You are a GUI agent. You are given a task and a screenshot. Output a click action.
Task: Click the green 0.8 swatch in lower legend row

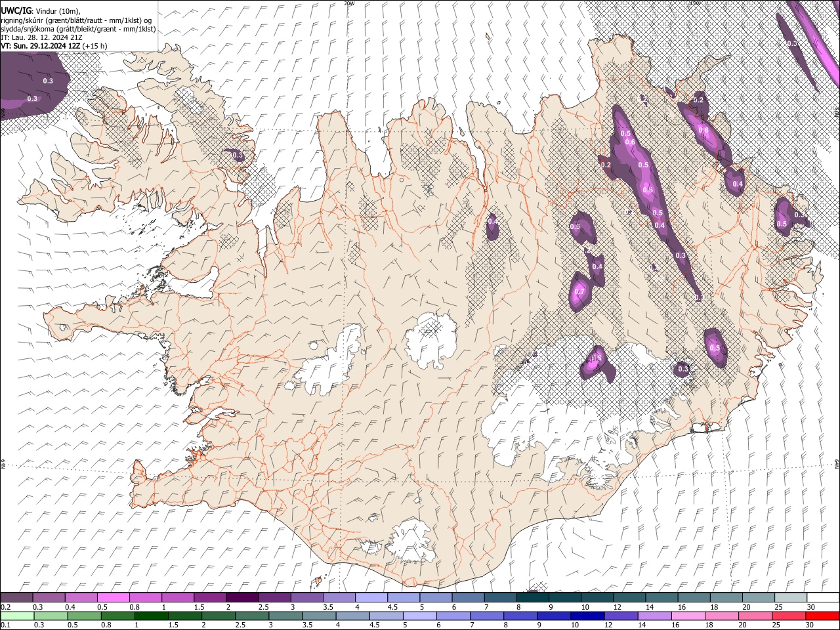tap(117, 616)
